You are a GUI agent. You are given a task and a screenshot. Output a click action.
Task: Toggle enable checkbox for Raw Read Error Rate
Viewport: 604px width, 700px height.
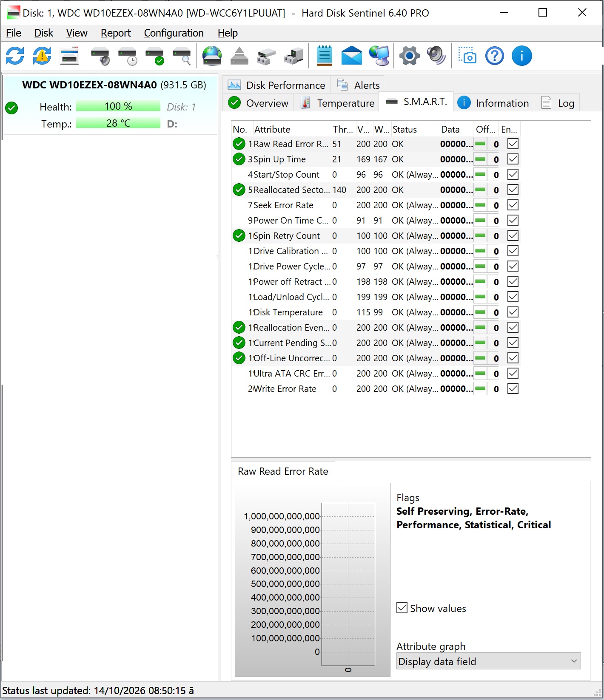point(513,144)
